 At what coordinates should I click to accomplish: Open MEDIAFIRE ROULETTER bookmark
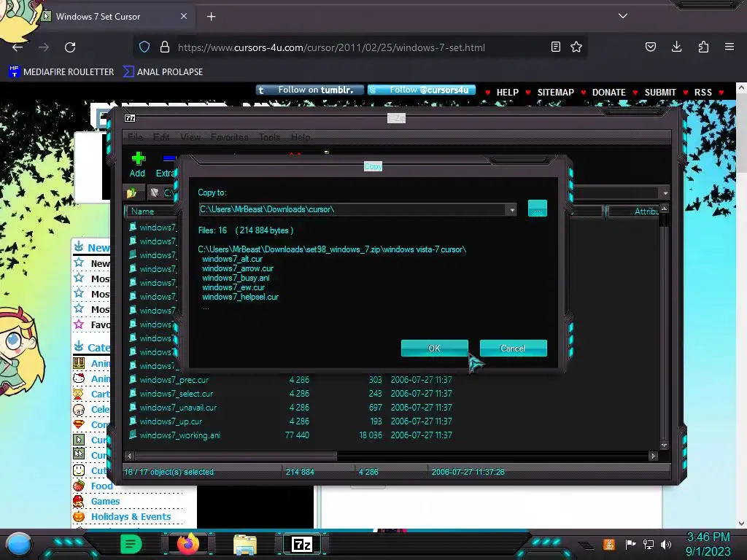61,72
